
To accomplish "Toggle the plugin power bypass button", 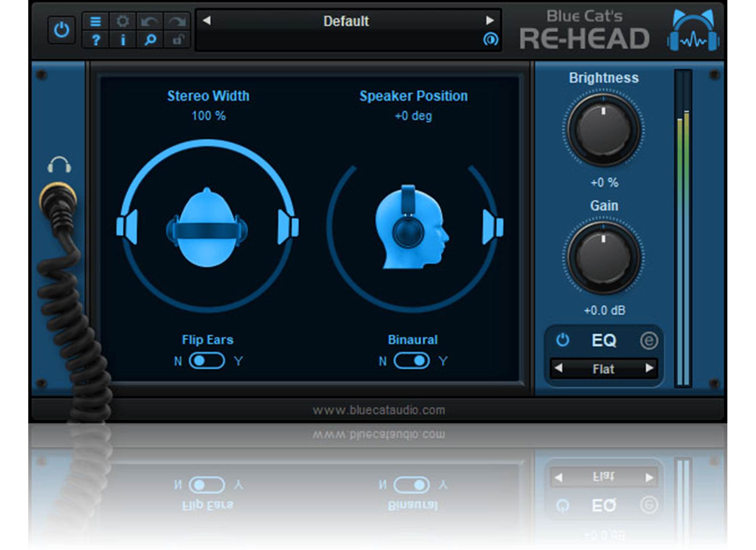I will [61, 30].
